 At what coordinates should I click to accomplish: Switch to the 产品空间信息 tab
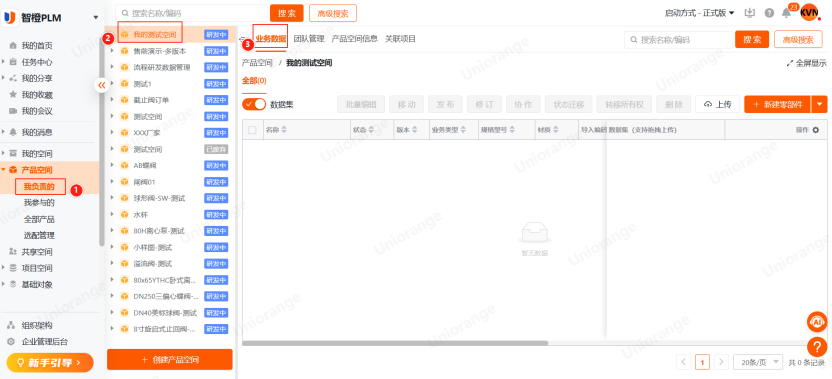pyautogui.click(x=354, y=39)
